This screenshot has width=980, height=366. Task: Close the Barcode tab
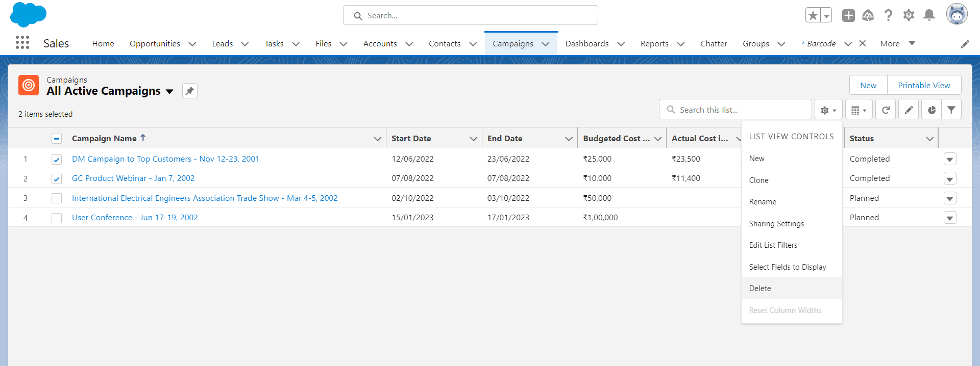coord(862,43)
